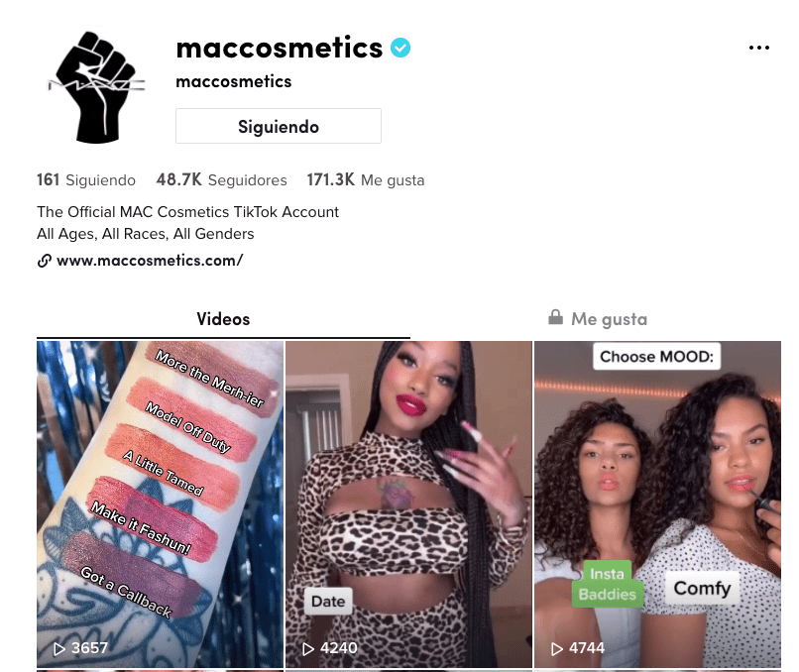Click the 171.3K Me gusta count
This screenshot has width=799, height=672.
(366, 179)
